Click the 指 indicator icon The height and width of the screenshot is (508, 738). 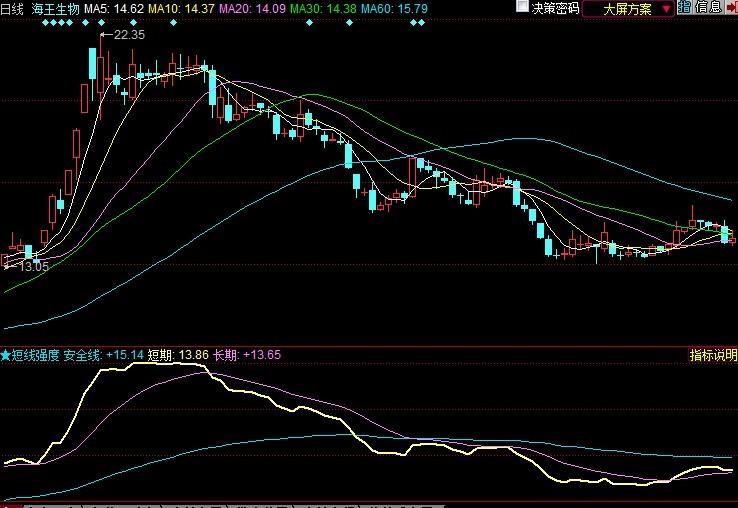click(x=684, y=8)
